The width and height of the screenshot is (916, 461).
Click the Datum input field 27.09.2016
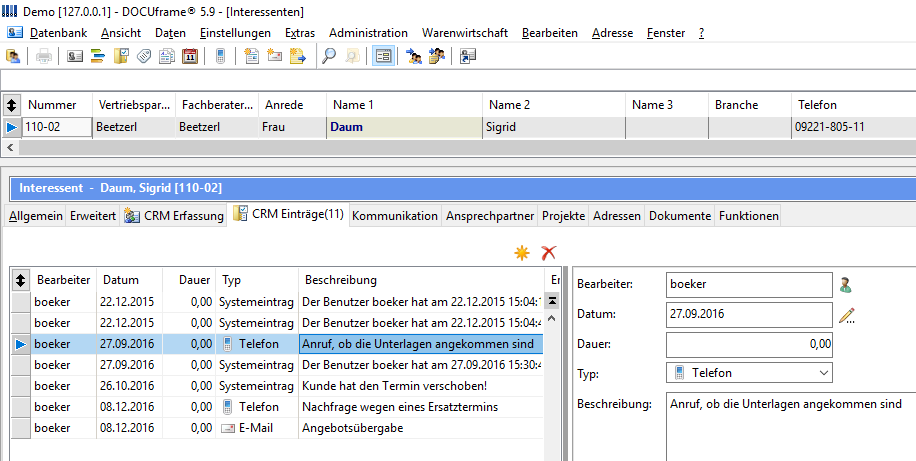click(749, 314)
